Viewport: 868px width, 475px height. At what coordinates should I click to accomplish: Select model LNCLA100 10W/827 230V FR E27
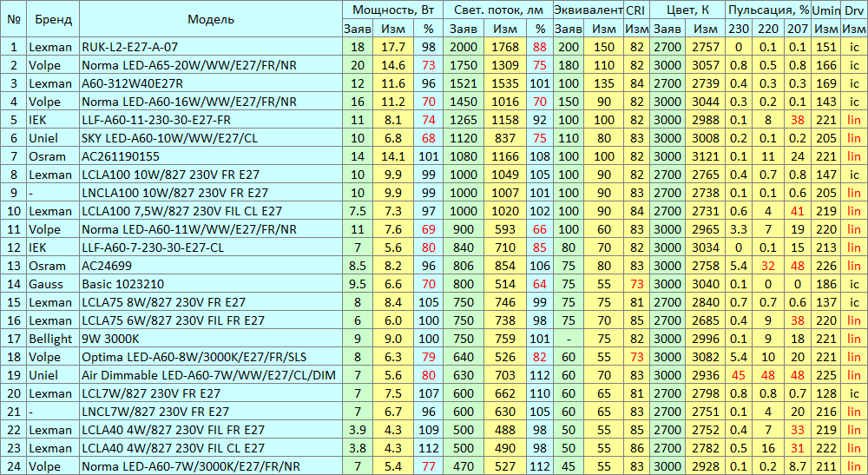tap(210, 193)
